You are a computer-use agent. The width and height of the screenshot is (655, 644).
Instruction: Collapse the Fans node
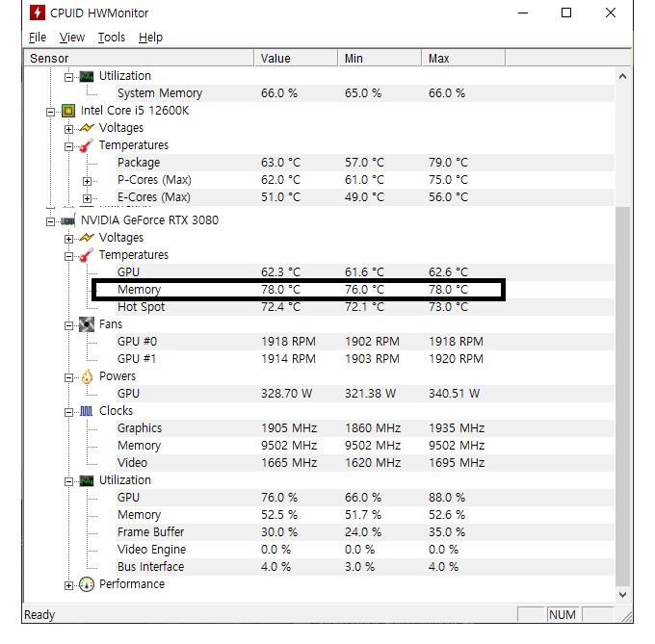click(x=69, y=325)
